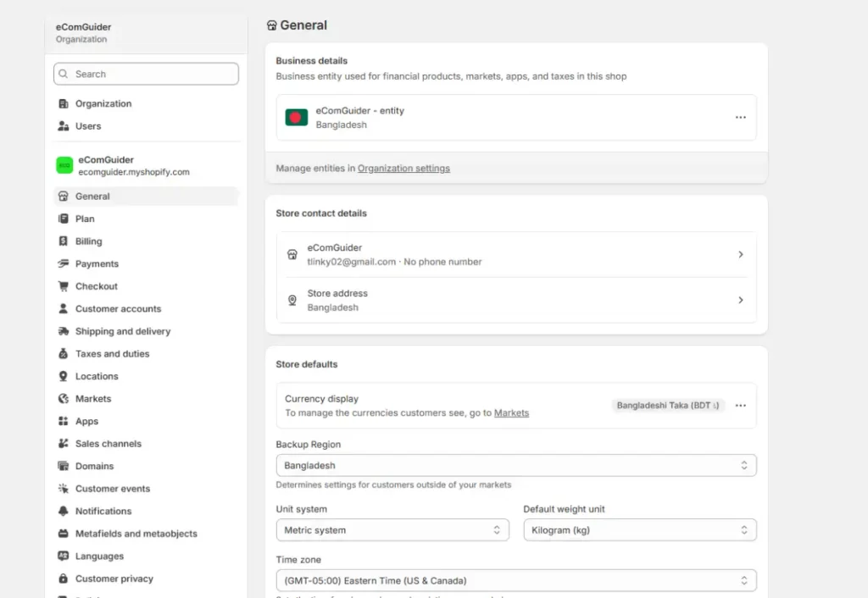Click the store icon beside eComGuider contact
The image size is (868, 598).
pos(292,254)
